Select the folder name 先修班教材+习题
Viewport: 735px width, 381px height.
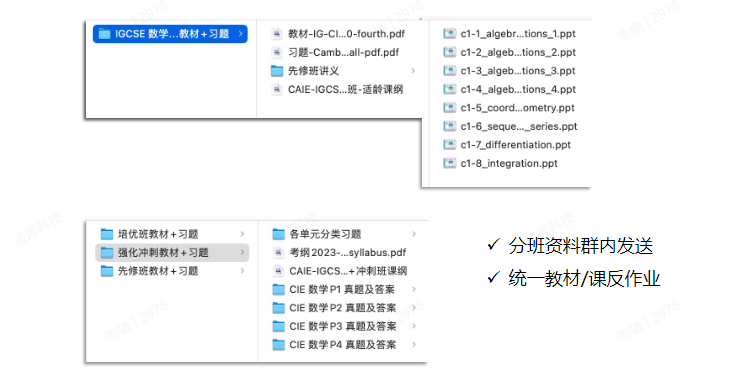[158, 271]
